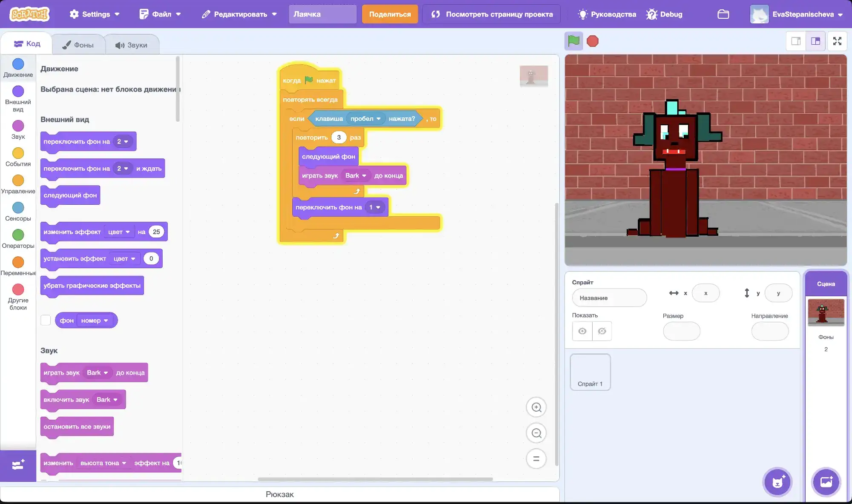Viewport: 852px width, 504px height.
Task: Open the Debug tool
Action: coord(664,14)
